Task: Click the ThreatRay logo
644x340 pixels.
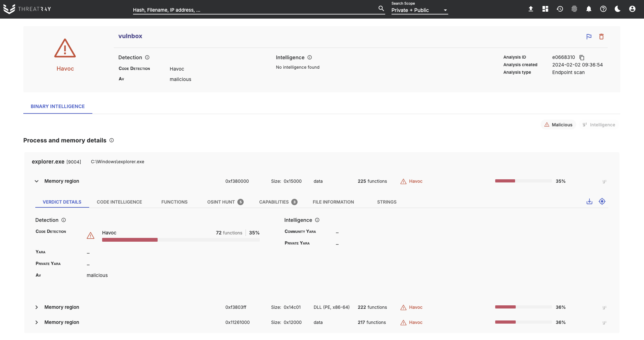Action: click(x=27, y=9)
